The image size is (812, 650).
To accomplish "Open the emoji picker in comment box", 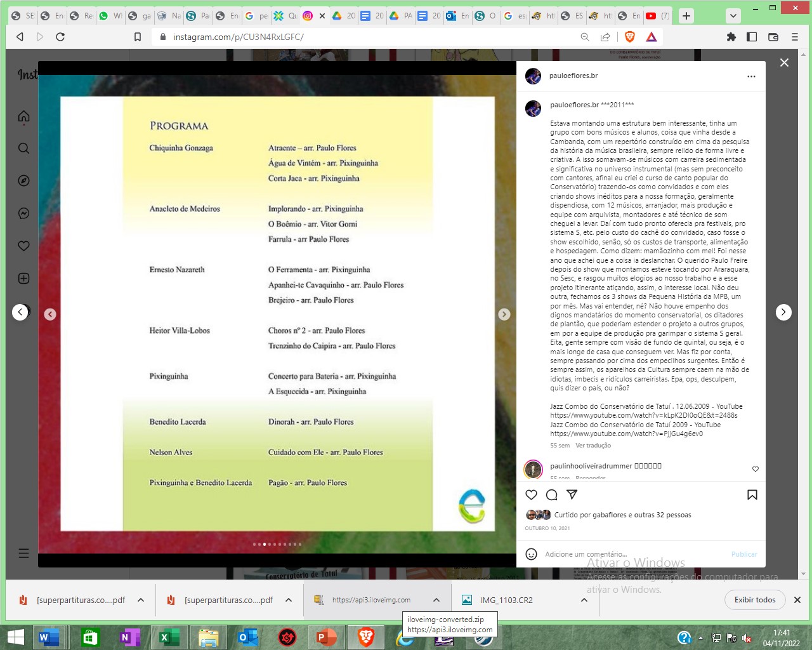I will point(532,554).
